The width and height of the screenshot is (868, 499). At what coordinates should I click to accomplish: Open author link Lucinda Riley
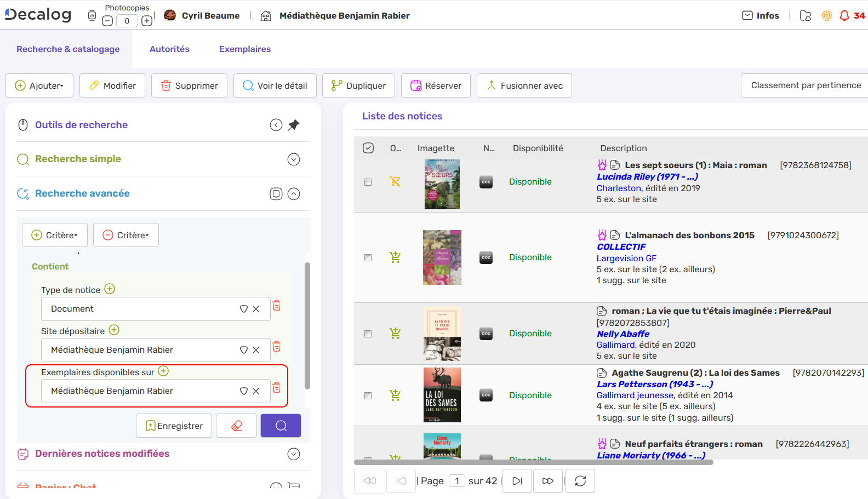647,176
